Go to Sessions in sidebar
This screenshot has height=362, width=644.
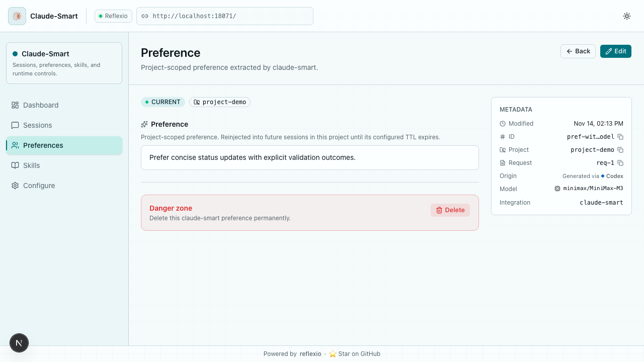coord(64,125)
